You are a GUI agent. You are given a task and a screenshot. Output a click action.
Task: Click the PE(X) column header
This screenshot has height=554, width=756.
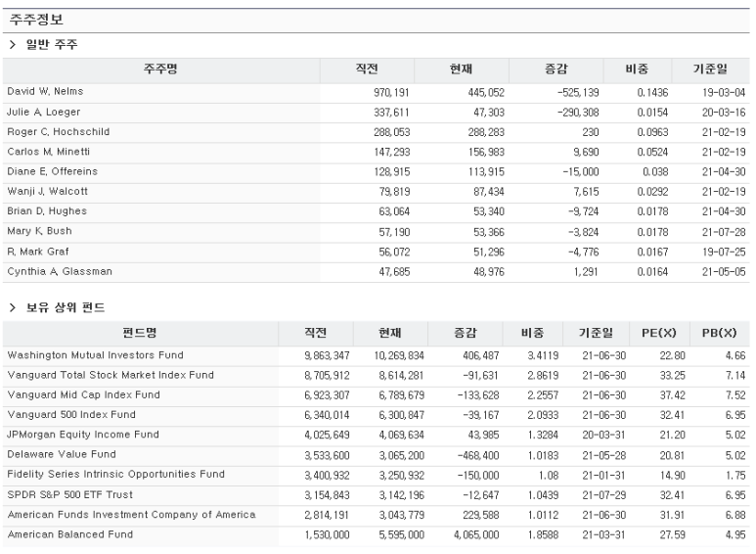(658, 333)
